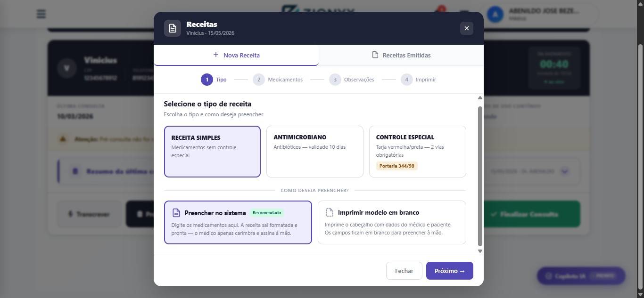
Task: Proceed with the Próximo button
Action: pos(450,271)
